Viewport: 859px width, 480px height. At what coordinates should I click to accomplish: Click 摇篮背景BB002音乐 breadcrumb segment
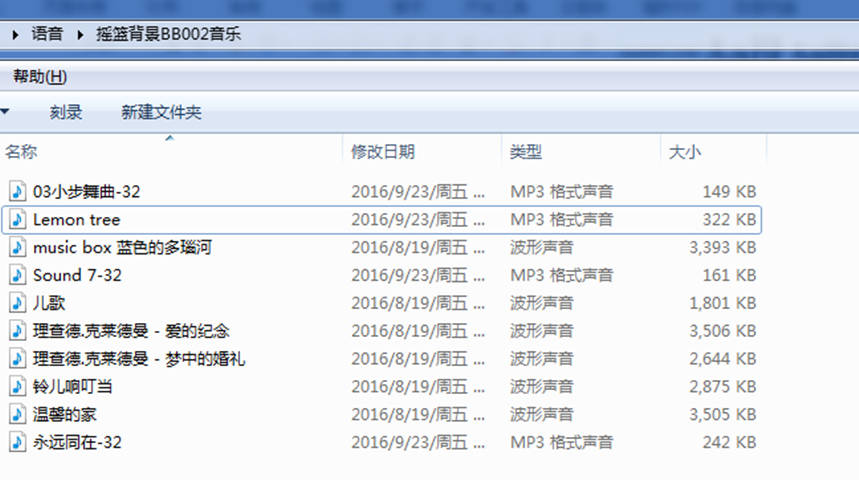point(168,34)
